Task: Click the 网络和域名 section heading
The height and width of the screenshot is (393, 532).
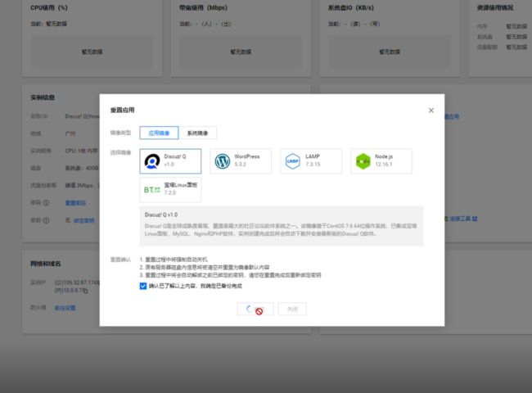Action: (x=46, y=264)
